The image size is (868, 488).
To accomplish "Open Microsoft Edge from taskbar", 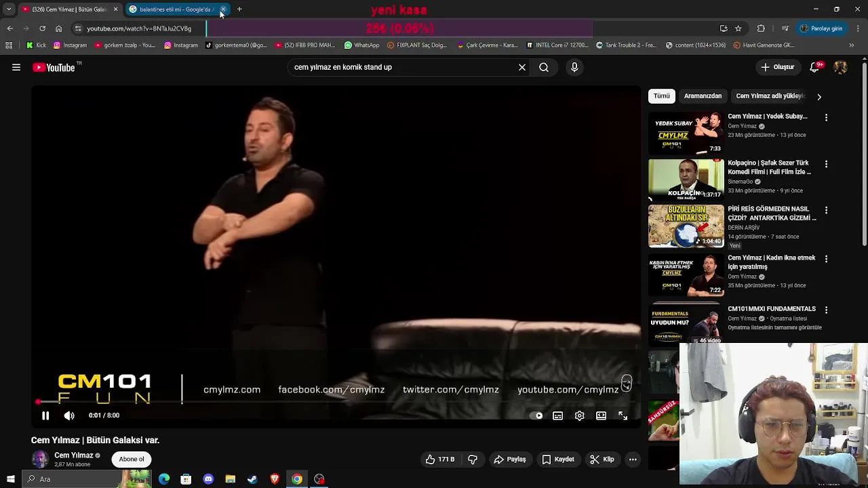I will (x=164, y=479).
